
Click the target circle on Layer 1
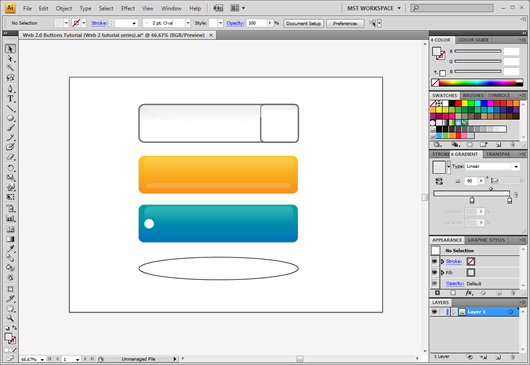coord(511,312)
